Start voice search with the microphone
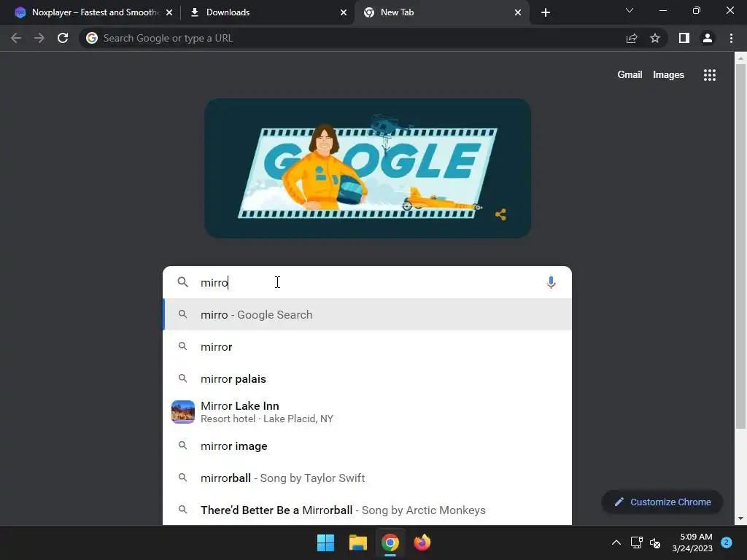The image size is (747, 560). pyautogui.click(x=551, y=282)
